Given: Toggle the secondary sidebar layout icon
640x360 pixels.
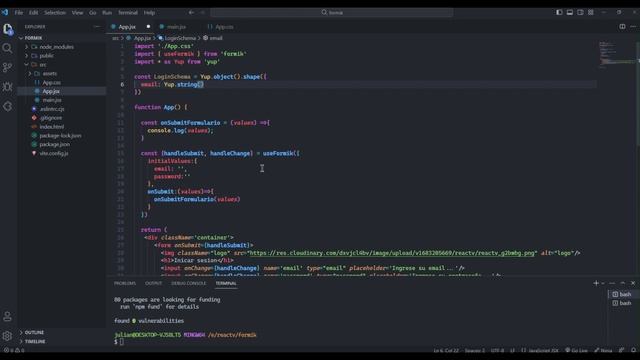Looking at the screenshot, I should click(x=580, y=12).
